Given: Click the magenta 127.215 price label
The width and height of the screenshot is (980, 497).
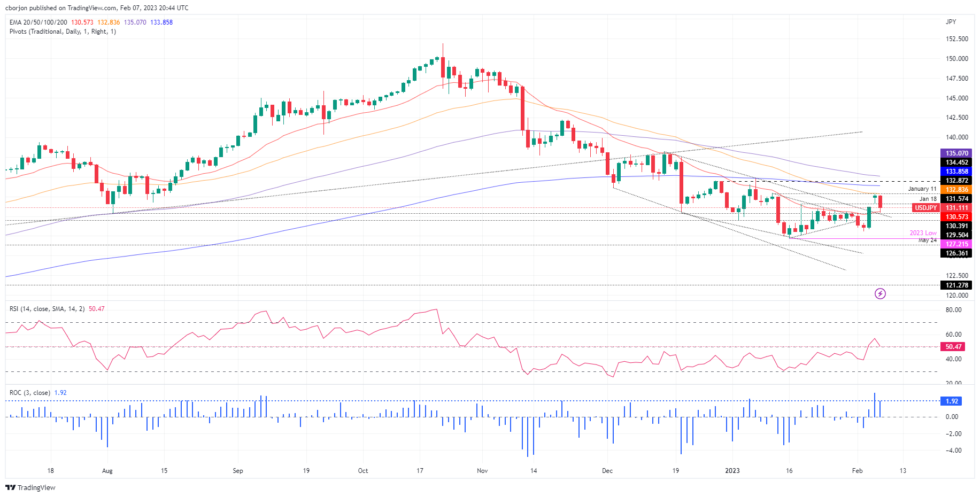Looking at the screenshot, I should point(956,244).
